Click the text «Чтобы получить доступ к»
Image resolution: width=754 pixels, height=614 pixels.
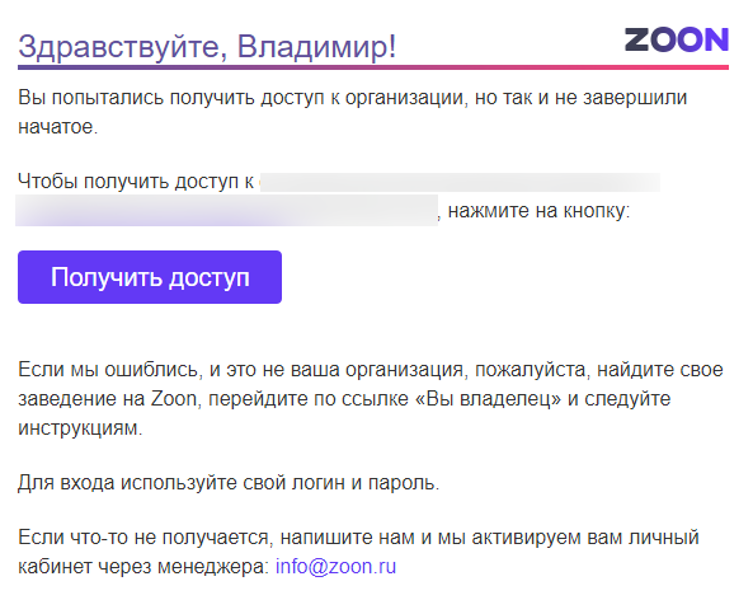pos(135,181)
